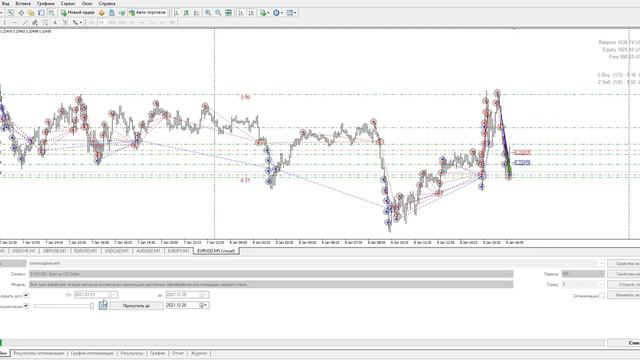This screenshot has height=360, width=640.
Task: Click the tester progress bar
Action: (x=302, y=343)
